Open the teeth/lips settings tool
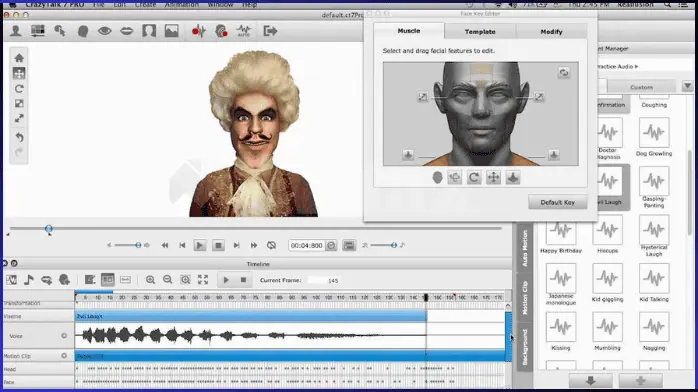 click(x=127, y=31)
